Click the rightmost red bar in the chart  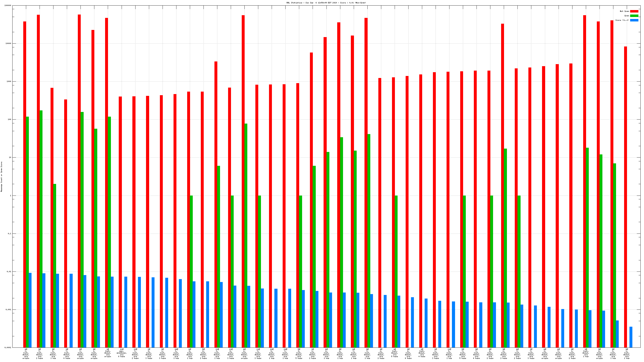pos(625,197)
